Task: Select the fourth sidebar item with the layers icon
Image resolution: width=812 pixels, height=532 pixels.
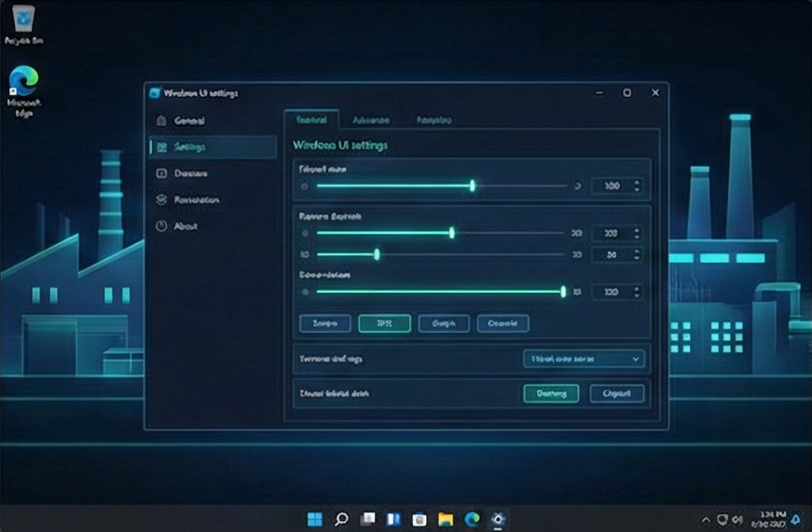Action: click(213, 199)
